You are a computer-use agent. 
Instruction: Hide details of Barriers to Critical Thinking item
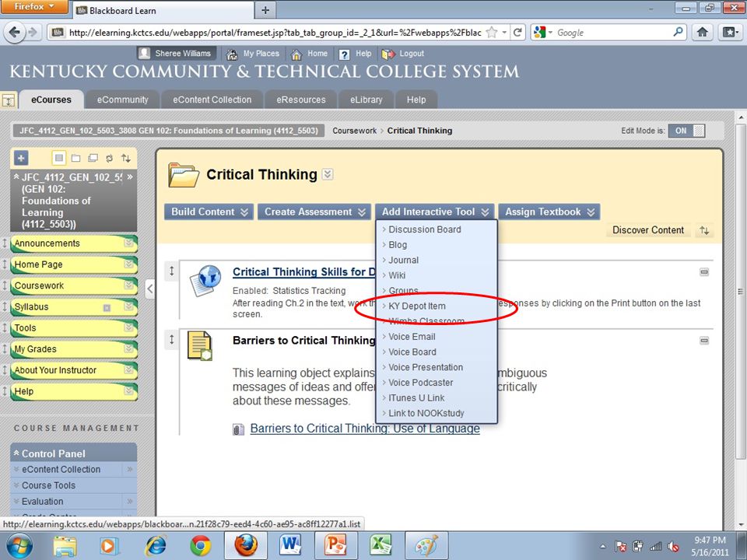pos(703,341)
